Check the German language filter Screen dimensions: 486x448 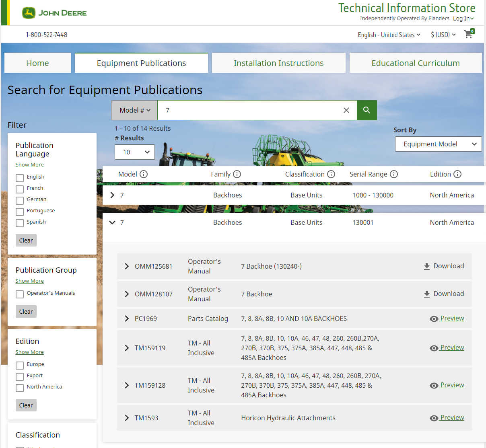20,201
